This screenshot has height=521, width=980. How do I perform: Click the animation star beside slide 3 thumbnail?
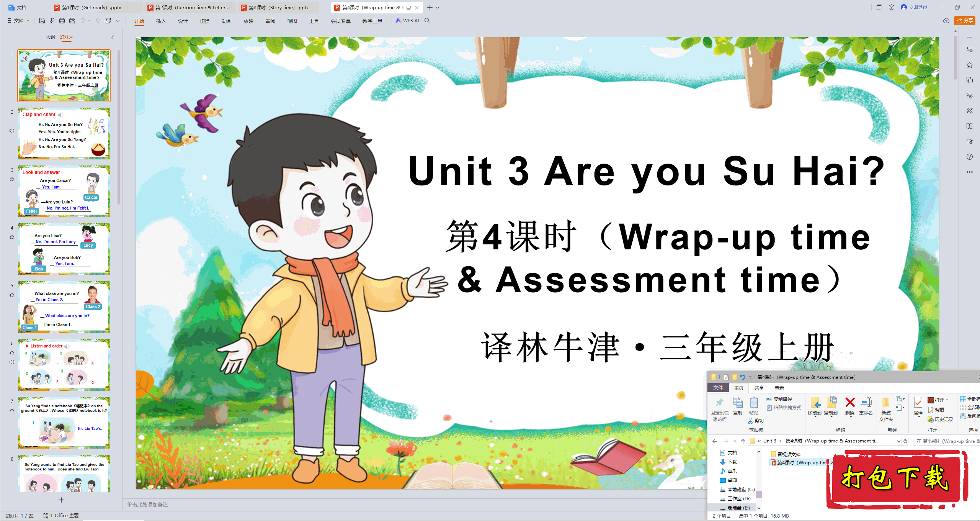tap(12, 179)
